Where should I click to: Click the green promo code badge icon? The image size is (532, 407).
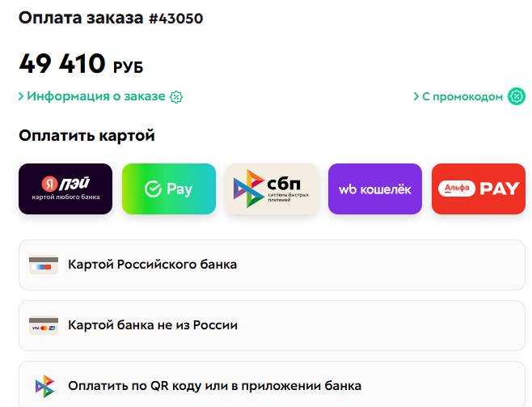517,96
